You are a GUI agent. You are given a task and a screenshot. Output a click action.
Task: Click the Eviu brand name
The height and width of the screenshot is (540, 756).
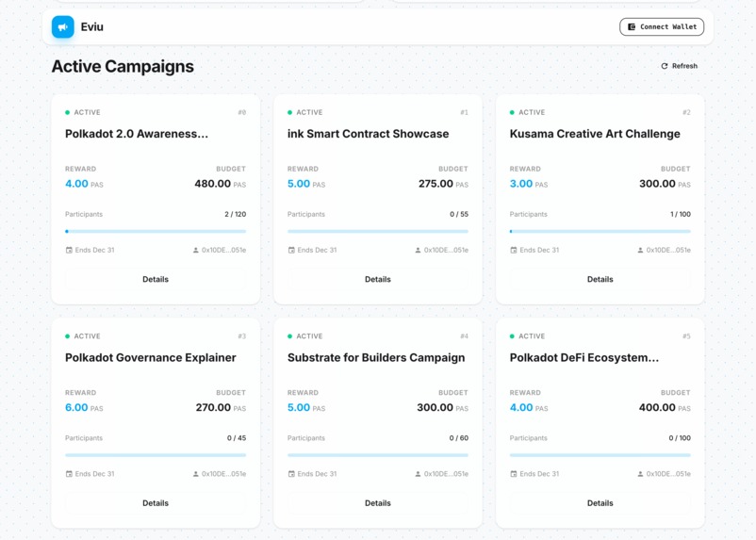(x=91, y=27)
